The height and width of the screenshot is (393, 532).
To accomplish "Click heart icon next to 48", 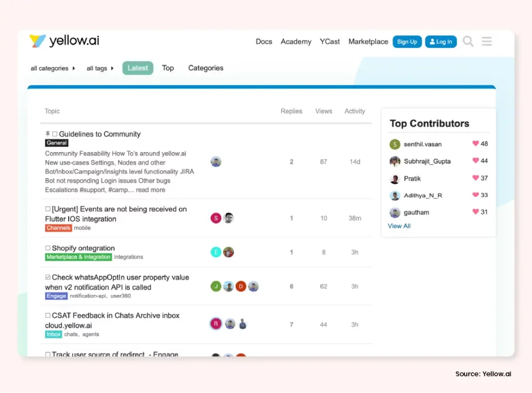I will point(475,143).
